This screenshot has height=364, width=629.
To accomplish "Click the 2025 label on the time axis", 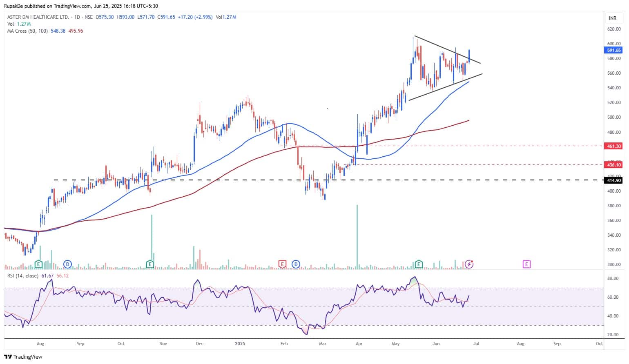I will [x=240, y=344].
